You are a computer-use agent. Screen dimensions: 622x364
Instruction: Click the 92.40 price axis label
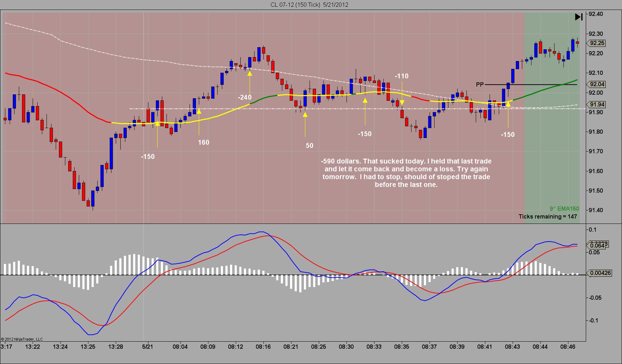(596, 14)
